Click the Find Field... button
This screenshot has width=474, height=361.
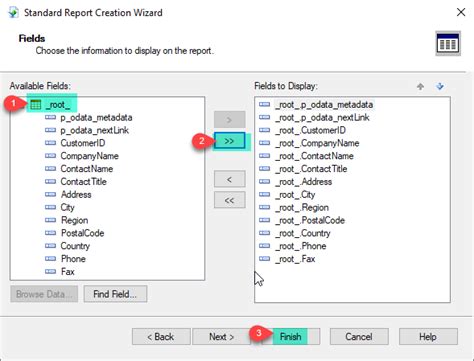coord(115,294)
